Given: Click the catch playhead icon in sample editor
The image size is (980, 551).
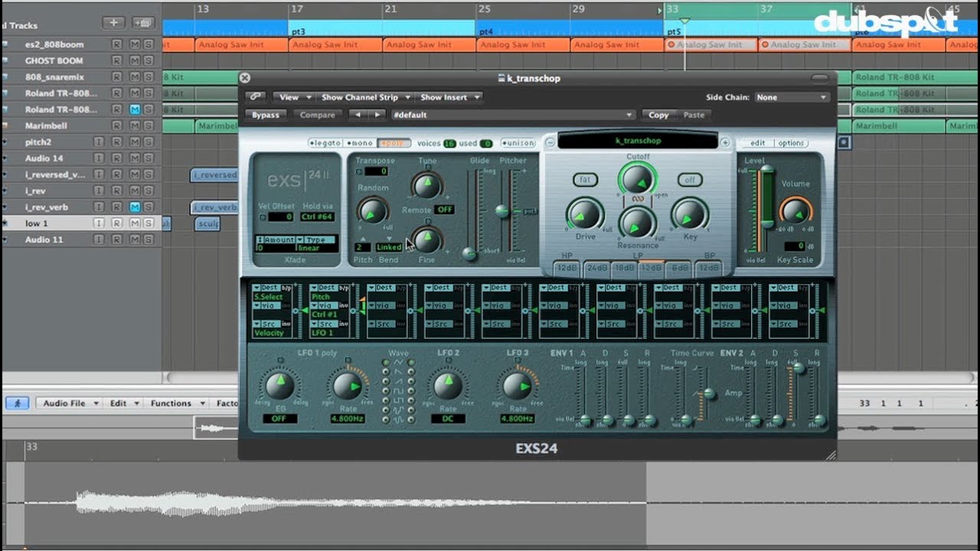Looking at the screenshot, I should pyautogui.click(x=17, y=403).
